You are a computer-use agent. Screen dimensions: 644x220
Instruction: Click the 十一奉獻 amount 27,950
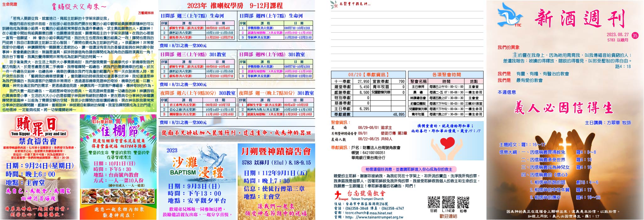pos(363,81)
